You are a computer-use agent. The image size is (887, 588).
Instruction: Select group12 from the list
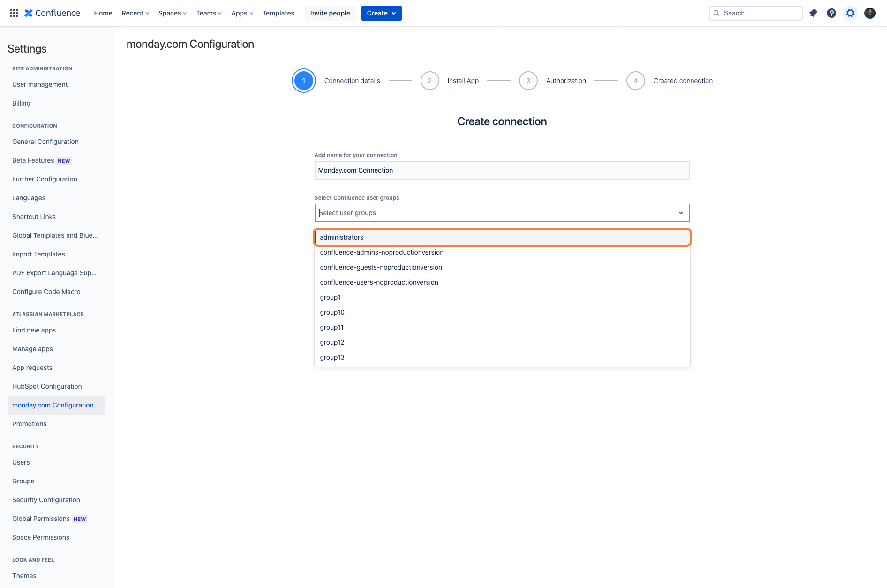click(x=502, y=342)
